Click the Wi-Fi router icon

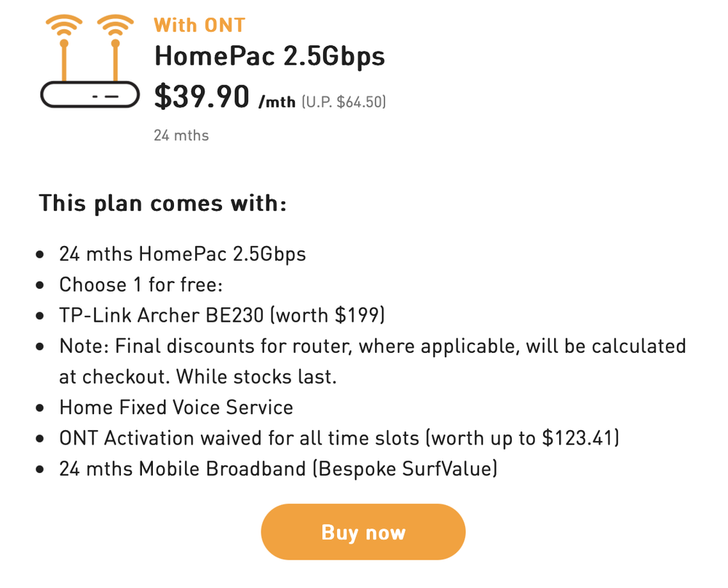click(90, 61)
